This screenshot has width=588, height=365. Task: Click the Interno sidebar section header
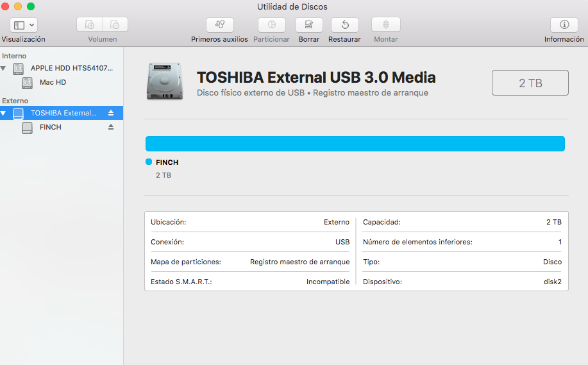(x=14, y=56)
